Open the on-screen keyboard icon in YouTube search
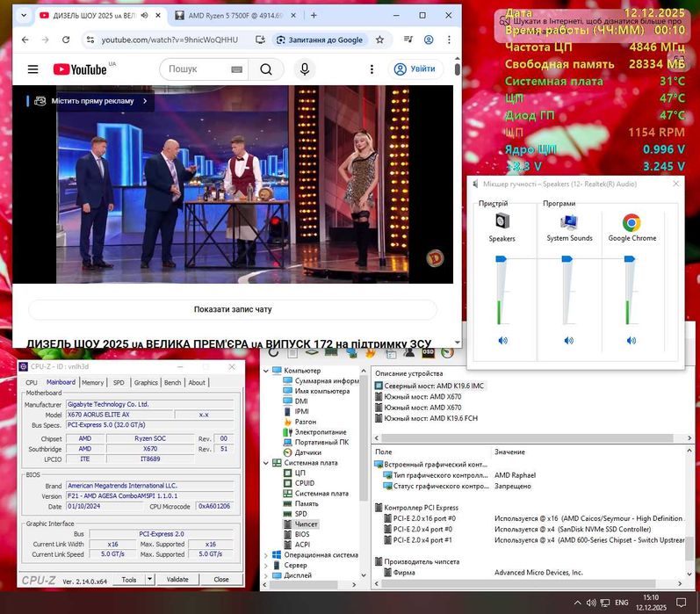 [x=236, y=69]
